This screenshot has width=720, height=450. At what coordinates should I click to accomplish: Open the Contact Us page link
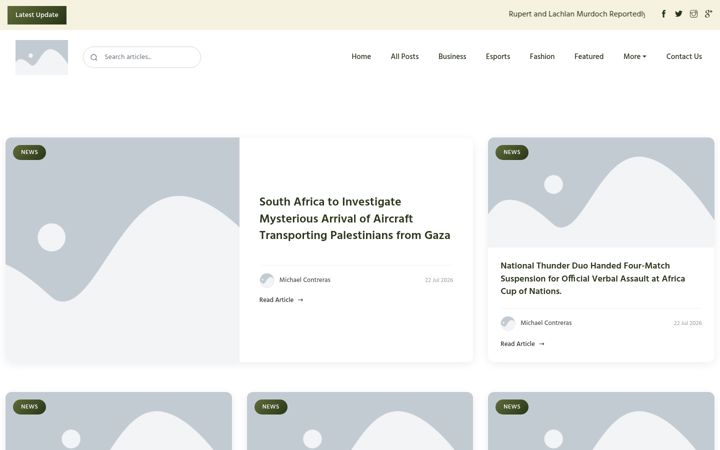684,56
